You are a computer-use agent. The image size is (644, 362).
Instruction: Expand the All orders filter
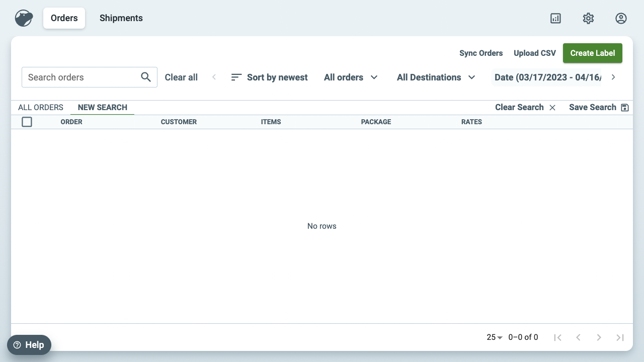point(351,77)
